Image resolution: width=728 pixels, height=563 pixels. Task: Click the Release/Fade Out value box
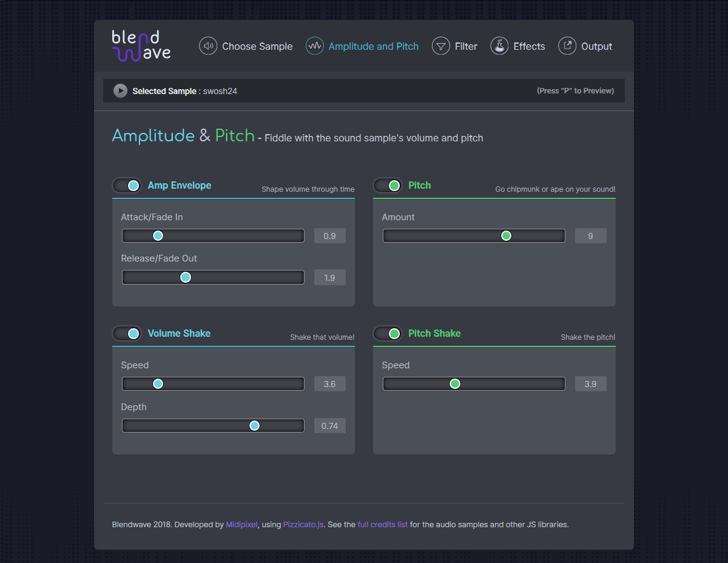[x=329, y=278]
